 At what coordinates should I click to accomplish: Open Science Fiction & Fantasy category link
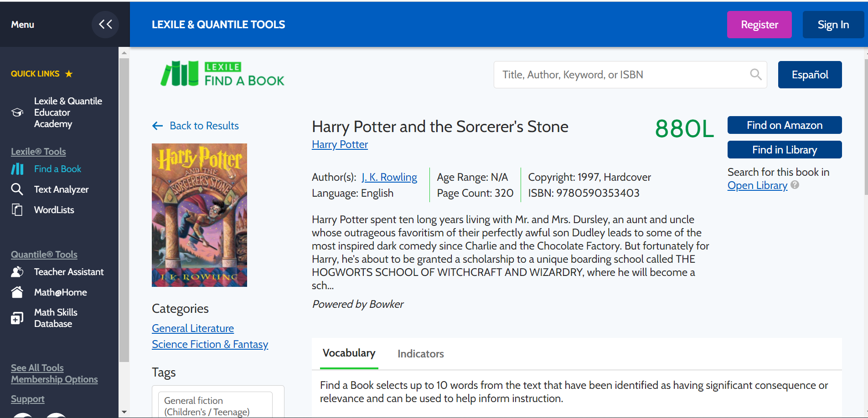click(x=210, y=344)
